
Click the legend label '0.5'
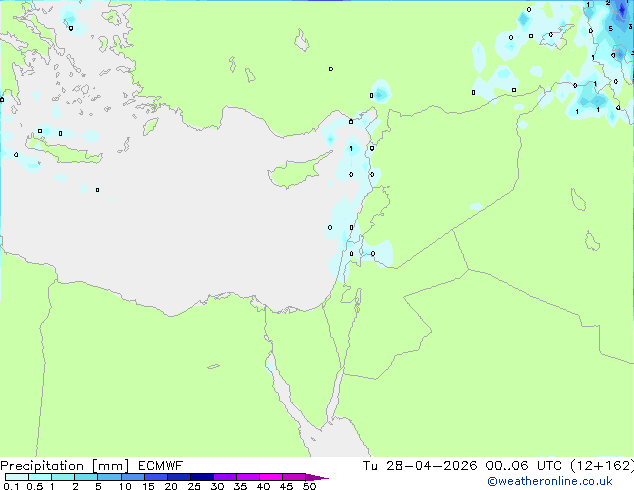point(35,486)
